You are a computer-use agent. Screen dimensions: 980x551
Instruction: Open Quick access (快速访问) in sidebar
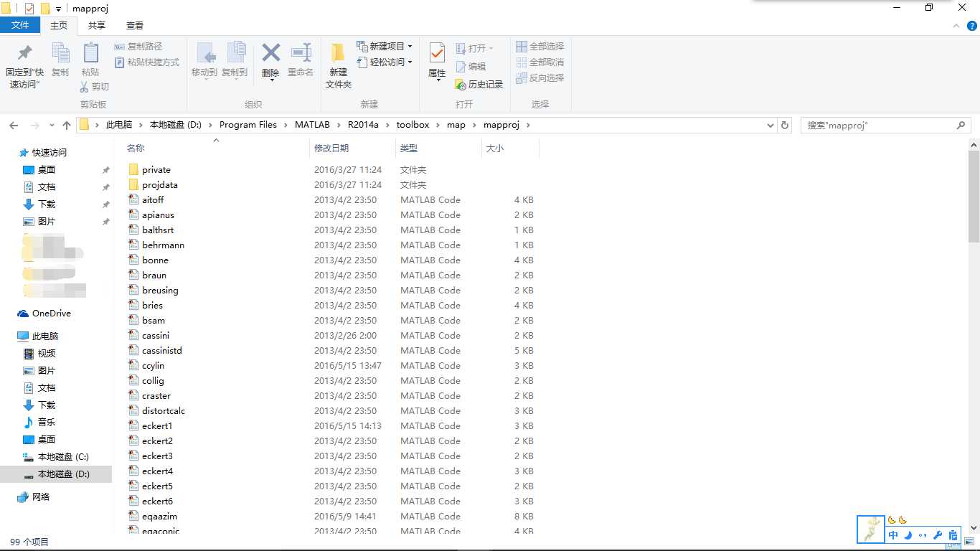click(x=43, y=153)
